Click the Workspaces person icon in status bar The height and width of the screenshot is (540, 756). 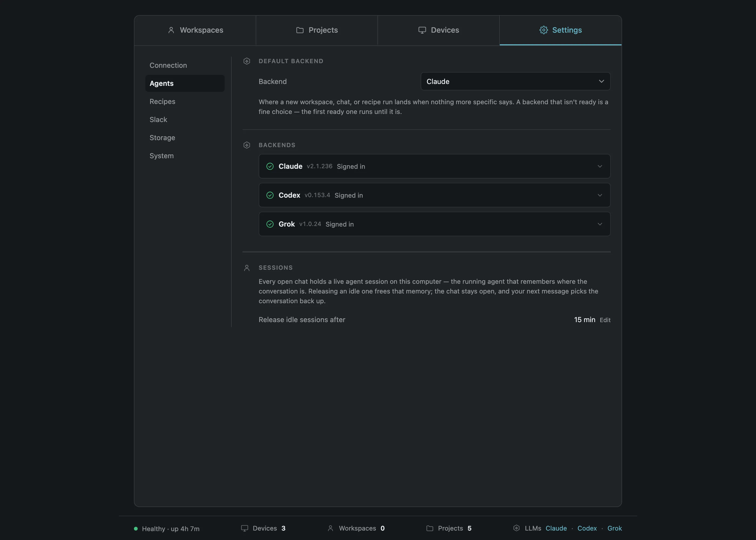(x=330, y=528)
